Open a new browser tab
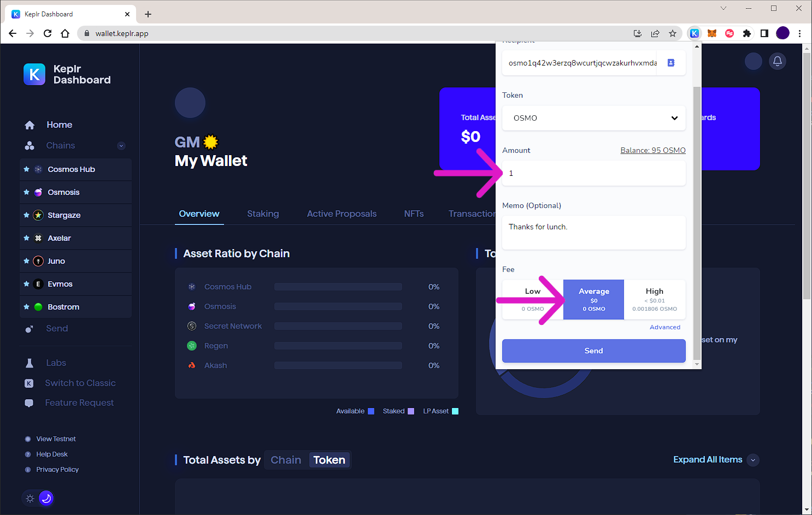Screen dimensions: 812x515 (148, 14)
